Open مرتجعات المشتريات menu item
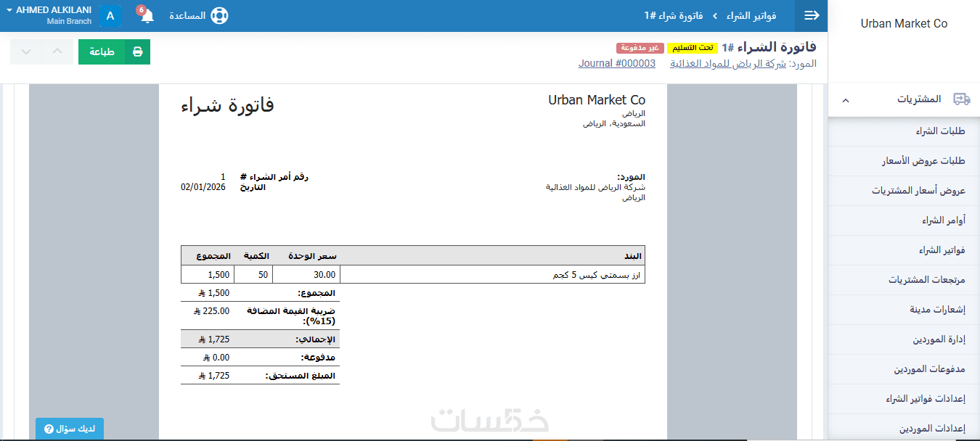980x441 pixels. [x=904, y=280]
